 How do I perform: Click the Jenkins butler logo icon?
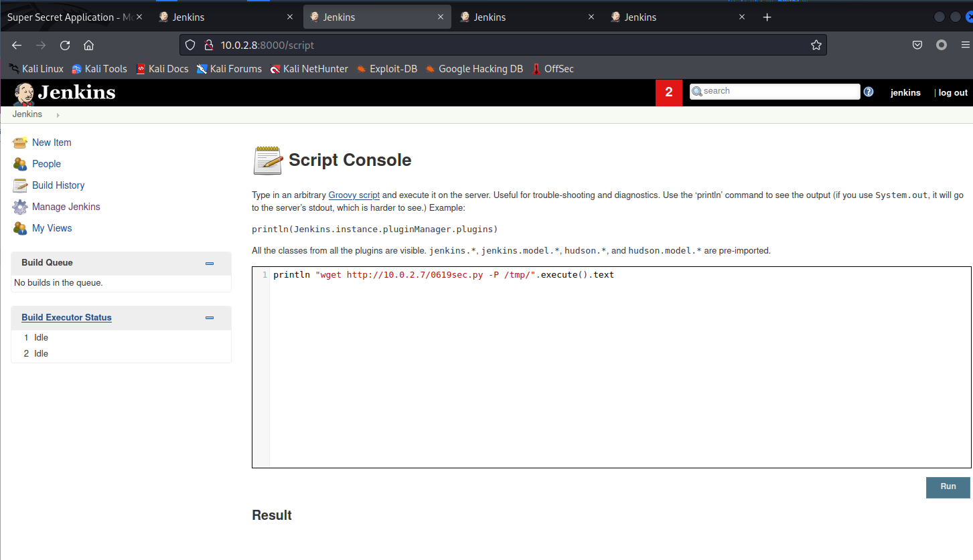(x=23, y=94)
